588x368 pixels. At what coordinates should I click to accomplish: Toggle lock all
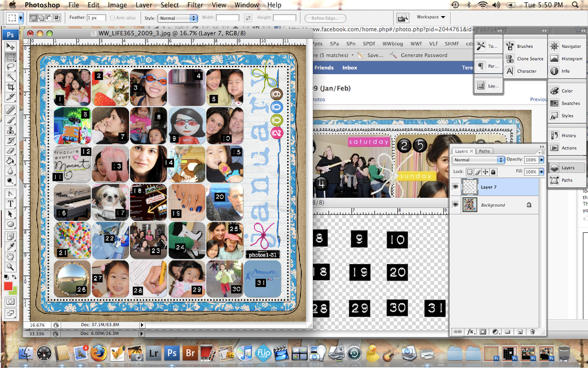493,171
